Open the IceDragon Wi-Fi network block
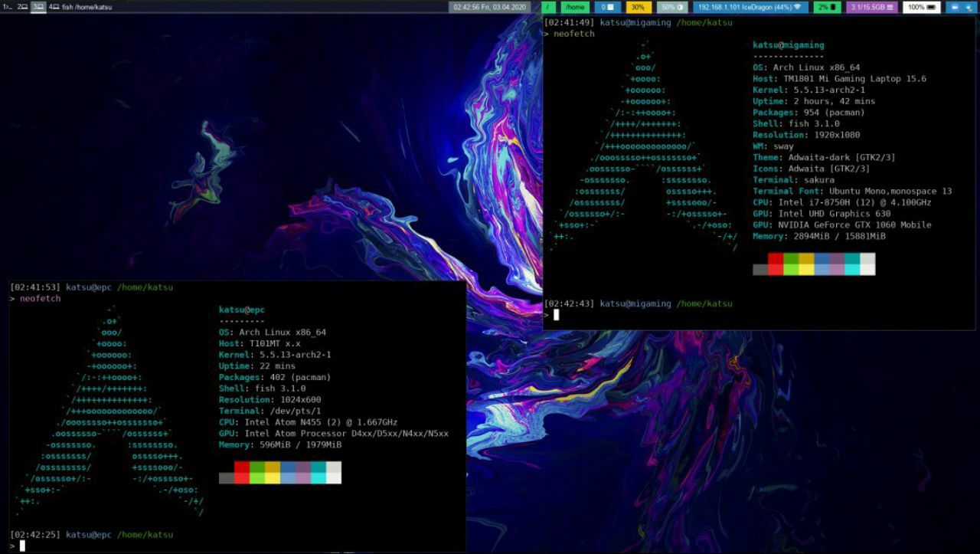The image size is (980, 554). (x=750, y=7)
